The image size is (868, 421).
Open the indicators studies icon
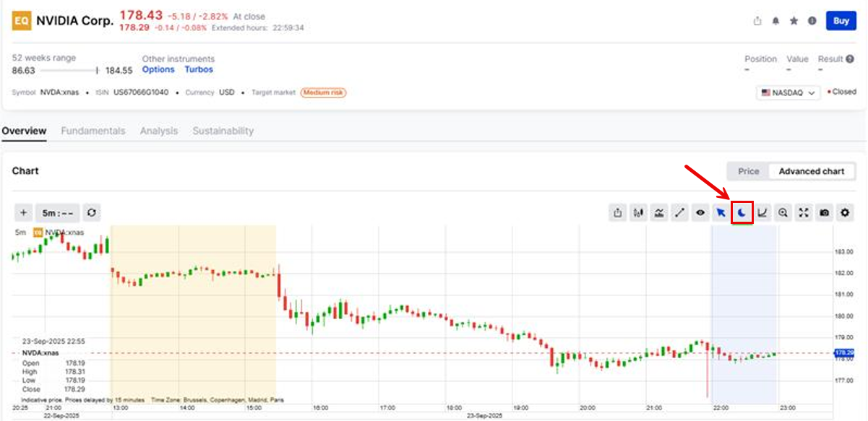tap(659, 213)
